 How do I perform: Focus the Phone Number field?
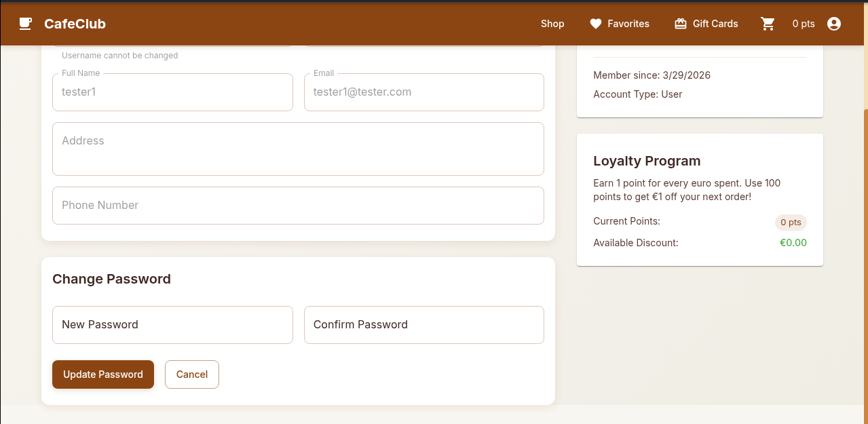[298, 206]
